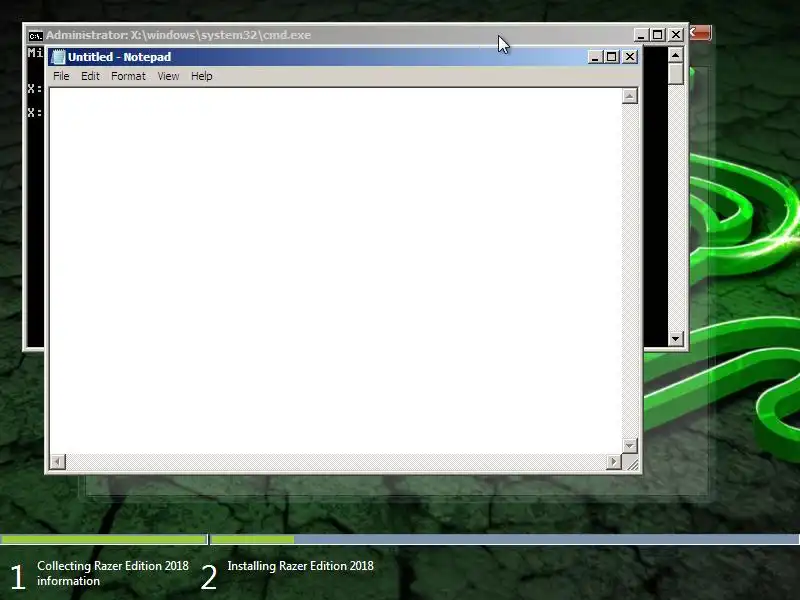The image size is (800, 600).
Task: Click 'Installing Razer Edition 2018' text
Action: pyautogui.click(x=301, y=566)
